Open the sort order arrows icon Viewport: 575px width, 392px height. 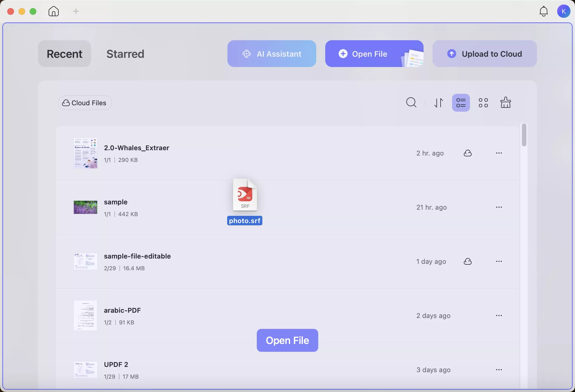pos(439,103)
